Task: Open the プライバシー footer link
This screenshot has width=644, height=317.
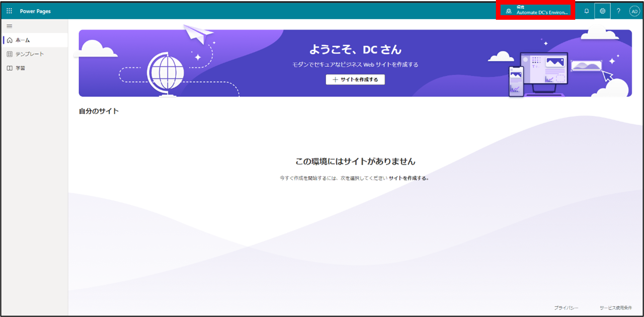Action: [566, 308]
